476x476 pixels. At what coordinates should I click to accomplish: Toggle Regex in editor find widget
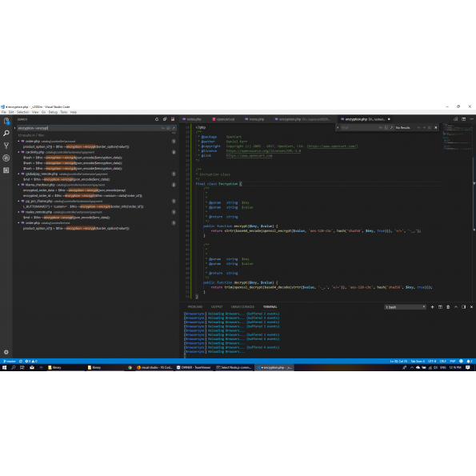(x=391, y=127)
